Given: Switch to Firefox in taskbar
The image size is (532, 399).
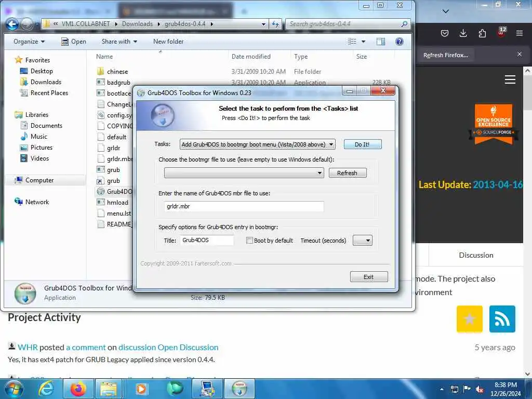Looking at the screenshot, I should [78, 389].
